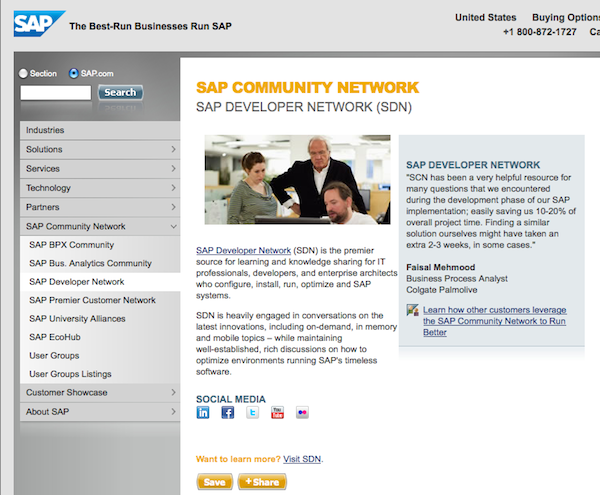This screenshot has height=495, width=600.
Task: Focus the search text field
Action: click(x=56, y=93)
